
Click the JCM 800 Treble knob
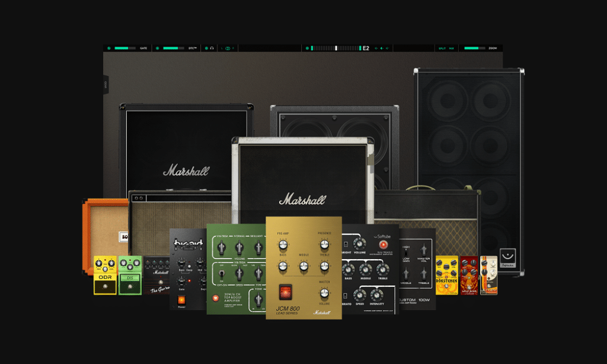tap(324, 266)
